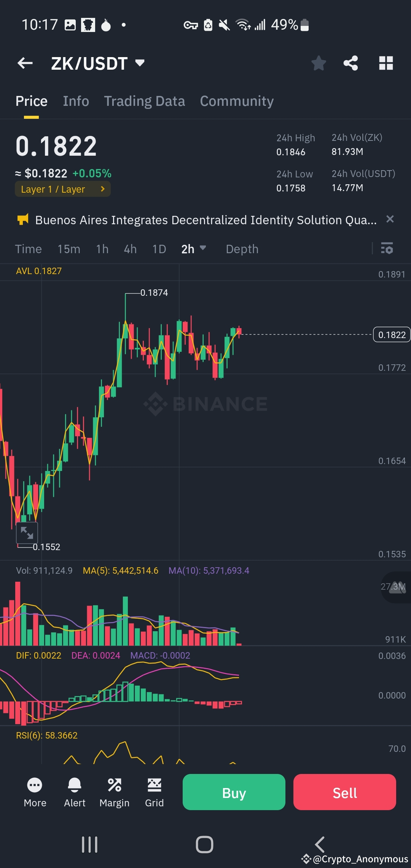Viewport: 411px width, 868px height.
Task: Switch to the Trading Data tab
Action: click(144, 101)
